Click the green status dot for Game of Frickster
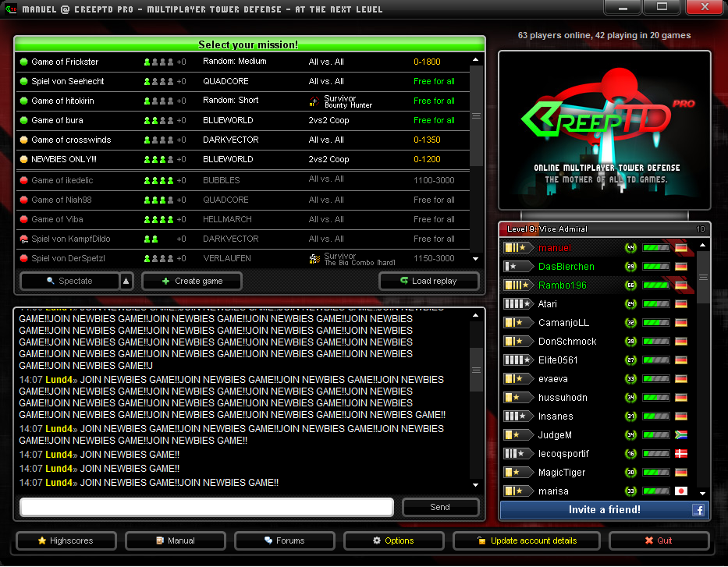Screen dimensions: 728x567 [x=23, y=62]
